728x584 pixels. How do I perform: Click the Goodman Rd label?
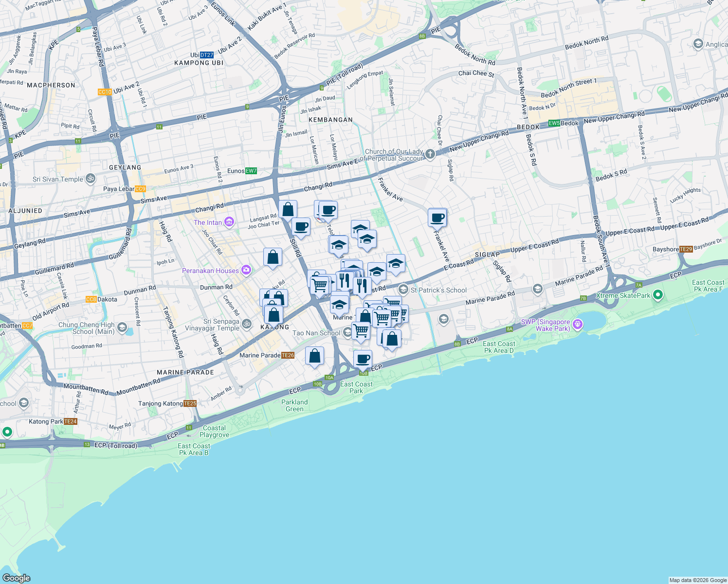pos(87,346)
